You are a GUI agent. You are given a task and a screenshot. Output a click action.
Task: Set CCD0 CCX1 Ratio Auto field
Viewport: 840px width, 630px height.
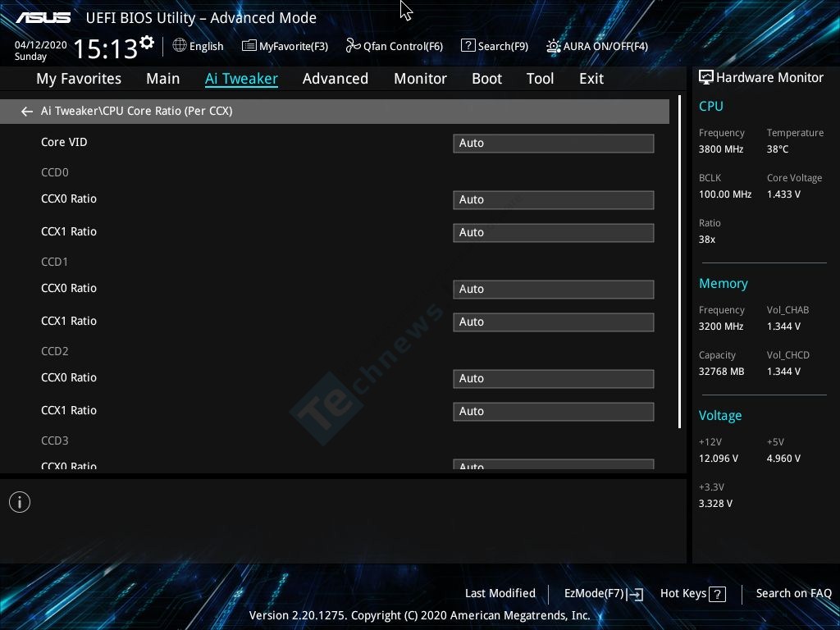(554, 232)
